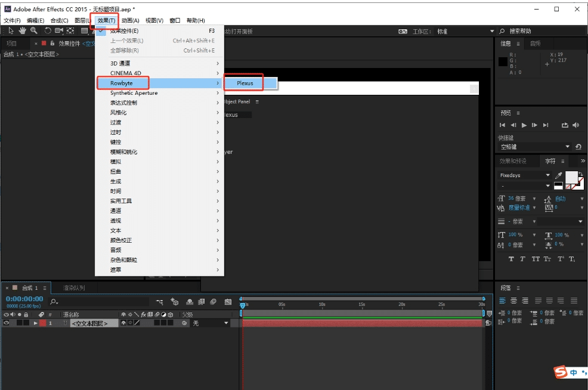Mute audio in the Preview panel
The image size is (588, 390).
tap(575, 125)
